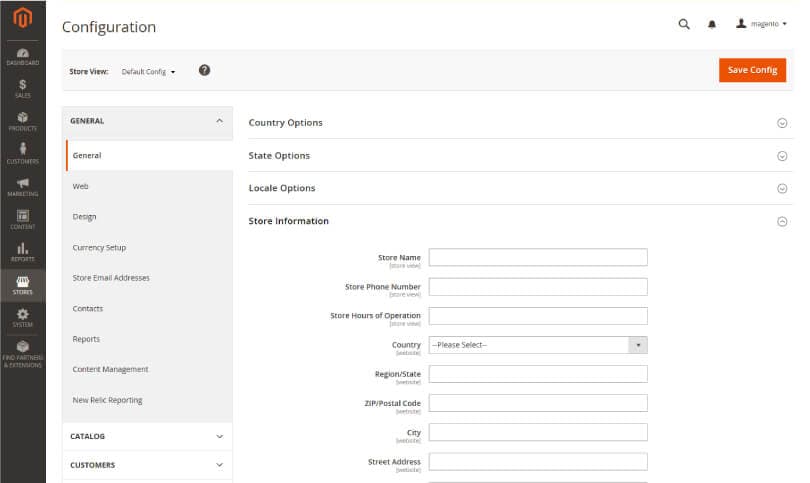The height and width of the screenshot is (483, 810).
Task: Open the Reports bar chart icon
Action: [22, 252]
